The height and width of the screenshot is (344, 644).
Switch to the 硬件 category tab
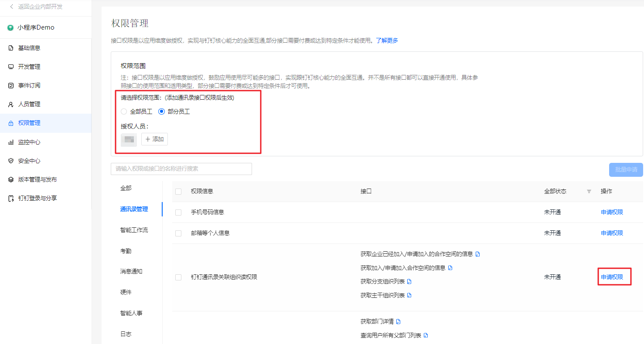126,292
